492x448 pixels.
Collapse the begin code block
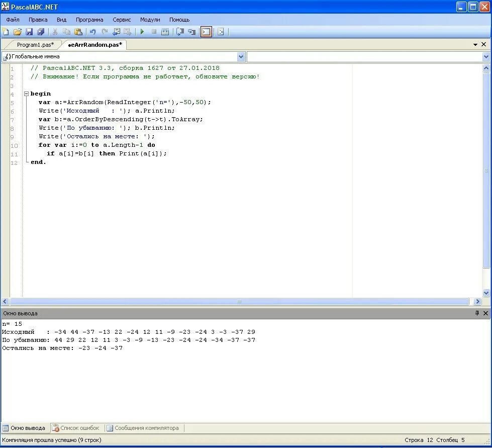click(x=26, y=94)
